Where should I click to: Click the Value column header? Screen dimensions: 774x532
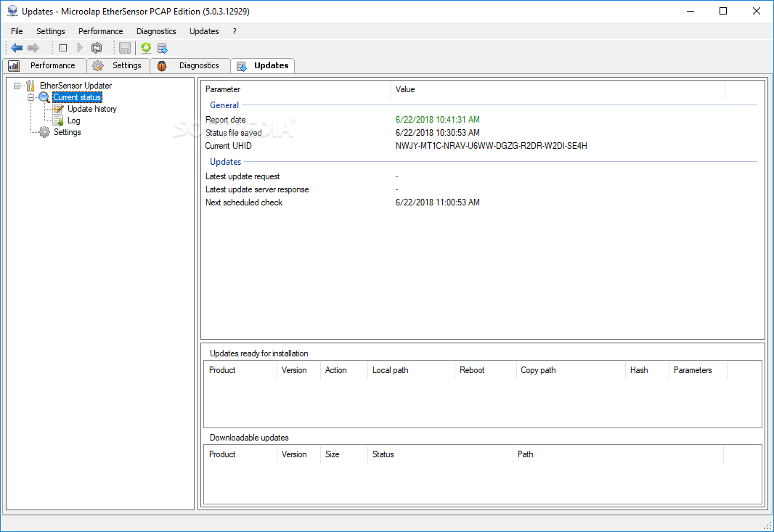558,89
